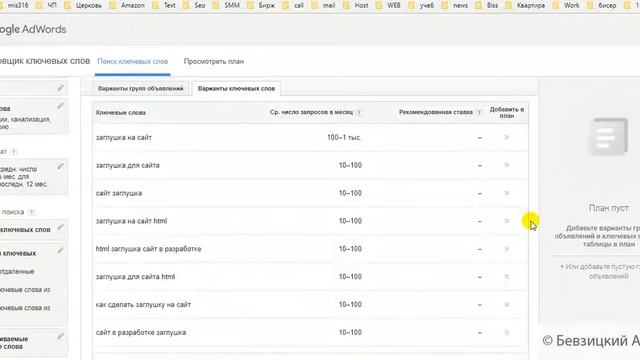Click the 'План пуст' heading

[608, 208]
